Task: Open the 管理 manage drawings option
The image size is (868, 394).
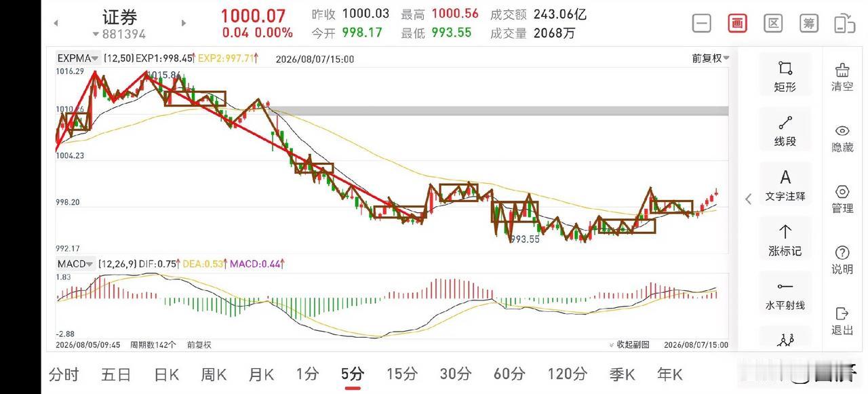Action: 842,199
